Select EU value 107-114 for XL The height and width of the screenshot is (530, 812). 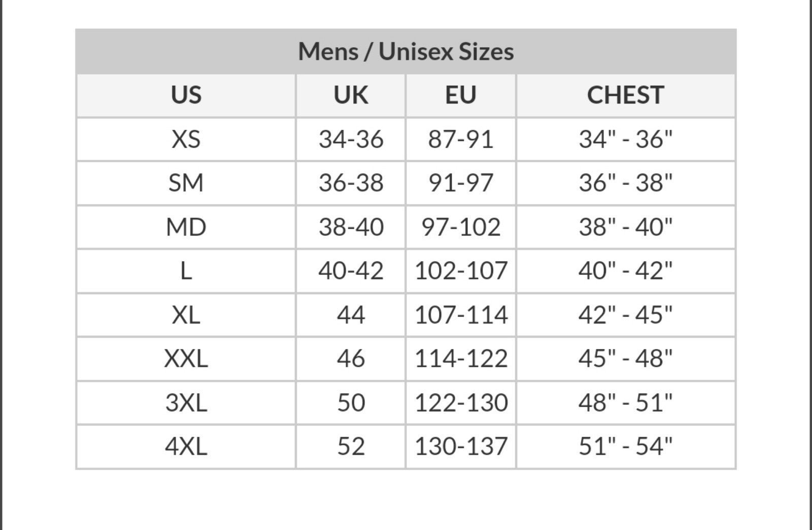click(x=461, y=315)
